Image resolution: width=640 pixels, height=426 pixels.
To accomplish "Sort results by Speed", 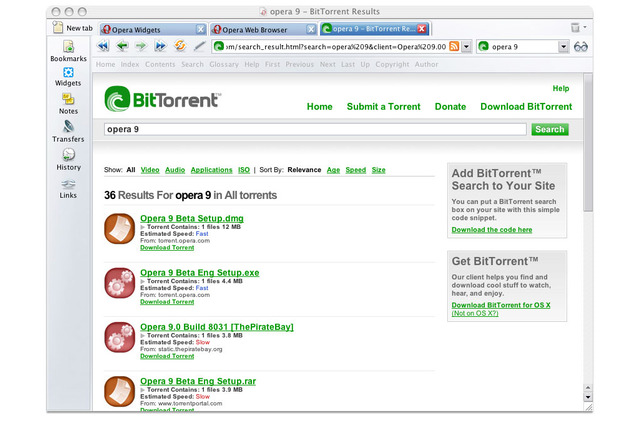I will pyautogui.click(x=356, y=170).
